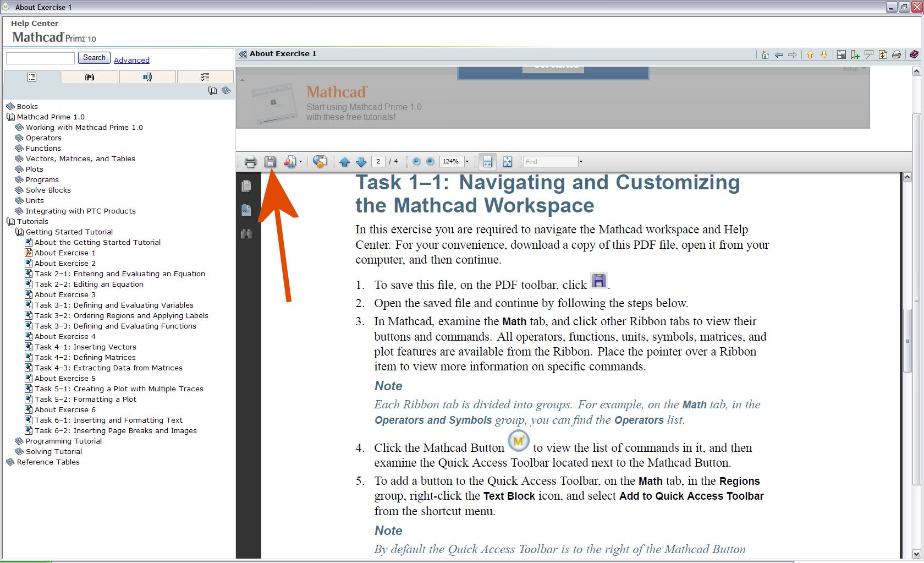
Task: Open Task 5-2: Formatting a Plot topic
Action: click(x=85, y=399)
